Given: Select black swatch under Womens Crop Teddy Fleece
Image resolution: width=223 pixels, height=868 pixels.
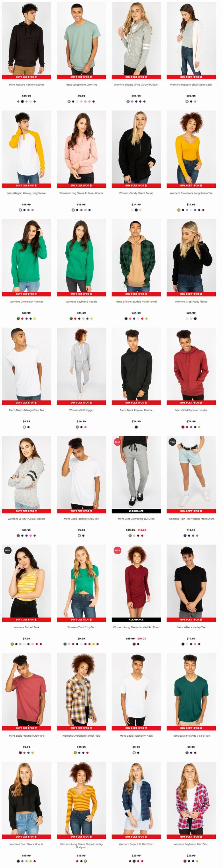Looking at the screenshot, I should 195,318.
